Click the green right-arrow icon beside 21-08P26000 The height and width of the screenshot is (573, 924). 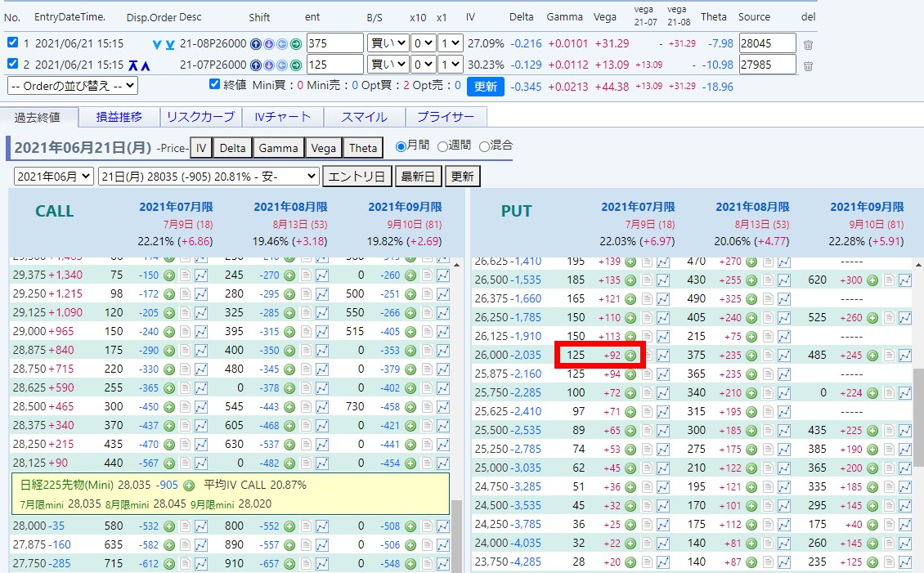tap(296, 43)
